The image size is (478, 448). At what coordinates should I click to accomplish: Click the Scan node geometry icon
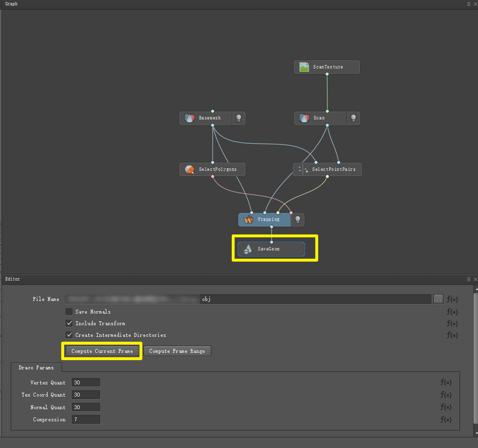pyautogui.click(x=304, y=118)
